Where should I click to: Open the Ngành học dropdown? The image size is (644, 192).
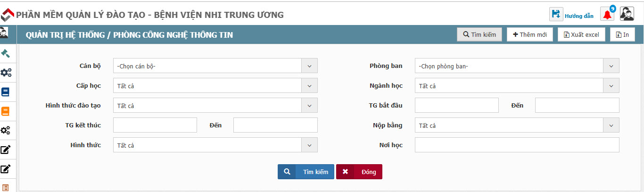pos(517,86)
